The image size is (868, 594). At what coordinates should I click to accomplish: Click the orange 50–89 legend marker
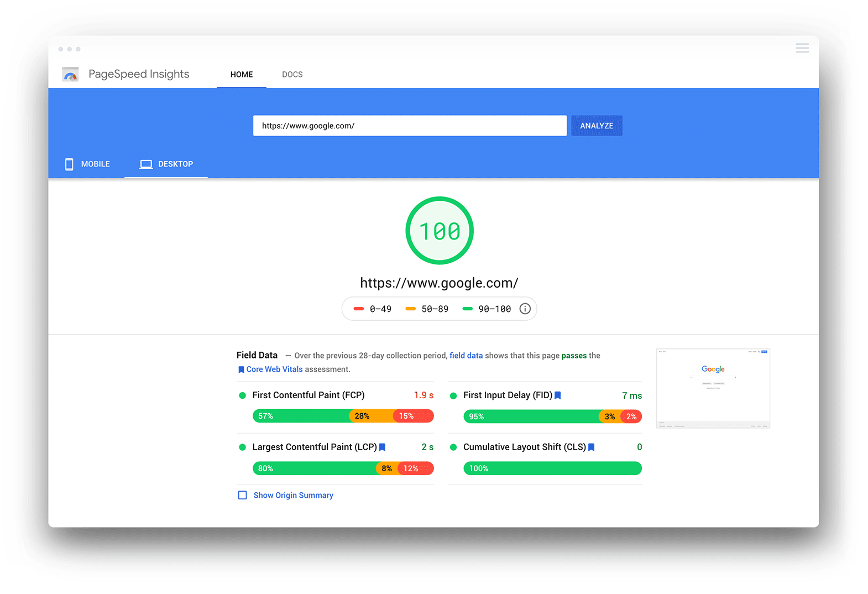(x=410, y=309)
